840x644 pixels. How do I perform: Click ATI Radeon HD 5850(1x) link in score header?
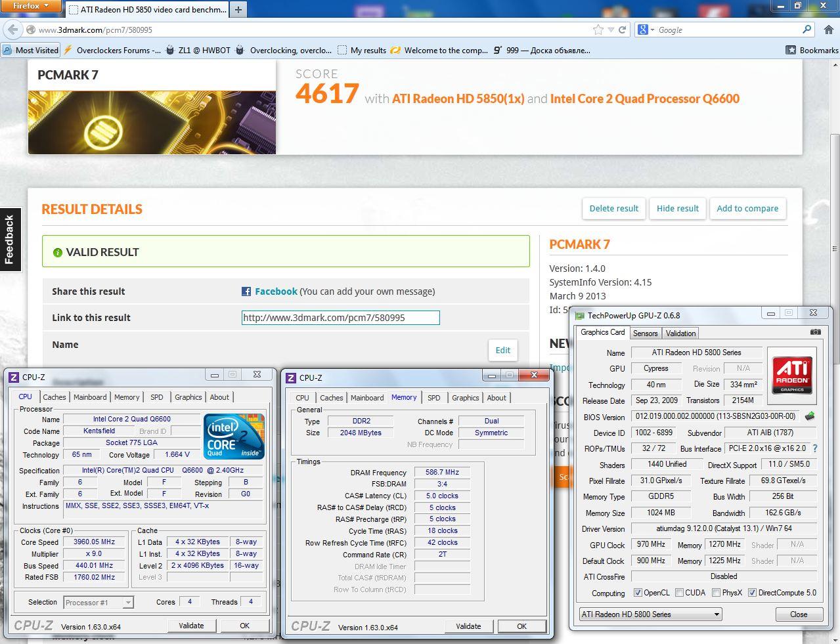[458, 98]
